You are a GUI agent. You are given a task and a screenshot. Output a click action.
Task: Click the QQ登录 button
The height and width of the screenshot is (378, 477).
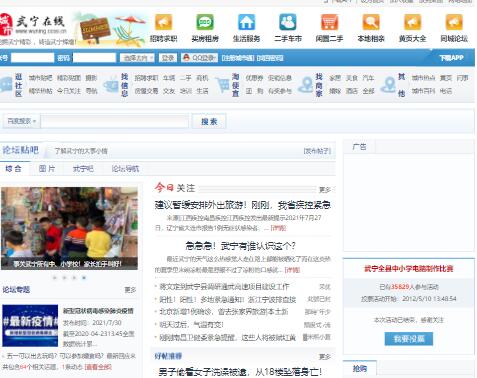[200, 58]
